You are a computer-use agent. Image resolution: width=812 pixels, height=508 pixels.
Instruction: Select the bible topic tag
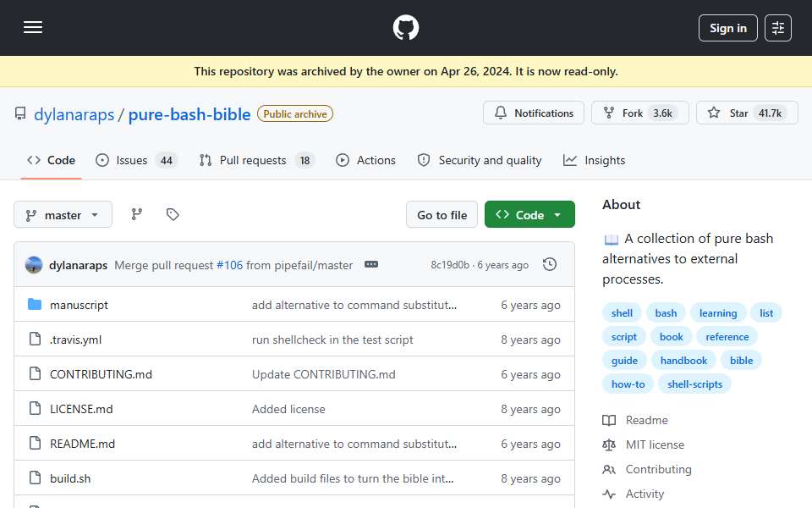coord(741,361)
